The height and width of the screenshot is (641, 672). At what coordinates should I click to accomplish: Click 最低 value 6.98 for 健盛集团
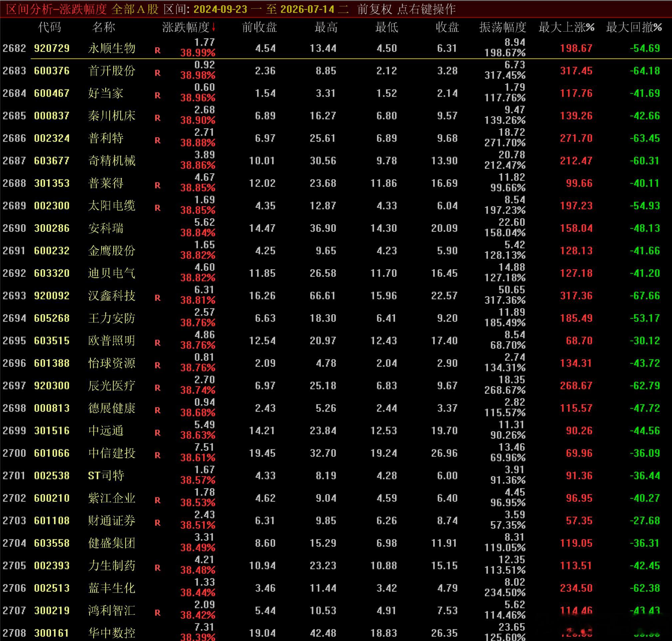click(387, 543)
